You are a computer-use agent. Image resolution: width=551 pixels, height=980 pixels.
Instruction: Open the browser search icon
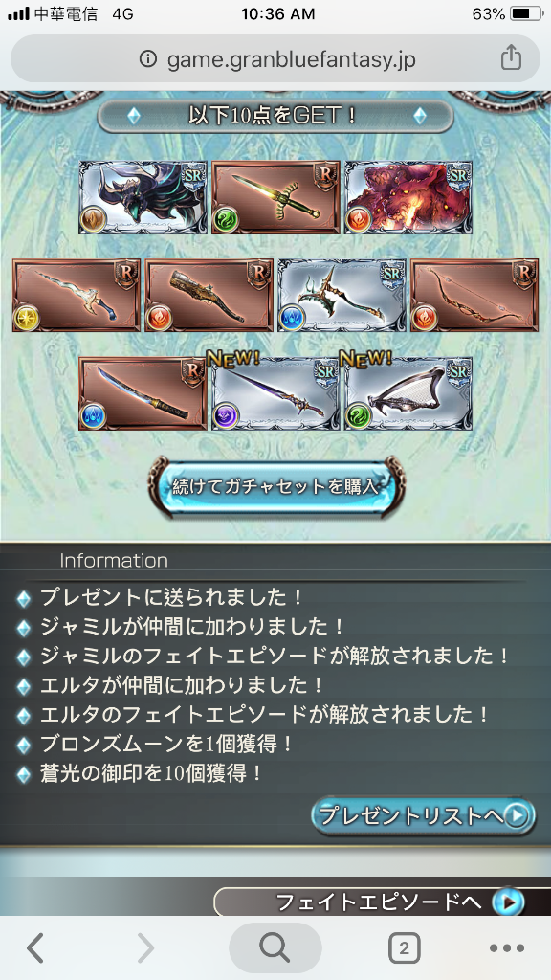coord(275,948)
